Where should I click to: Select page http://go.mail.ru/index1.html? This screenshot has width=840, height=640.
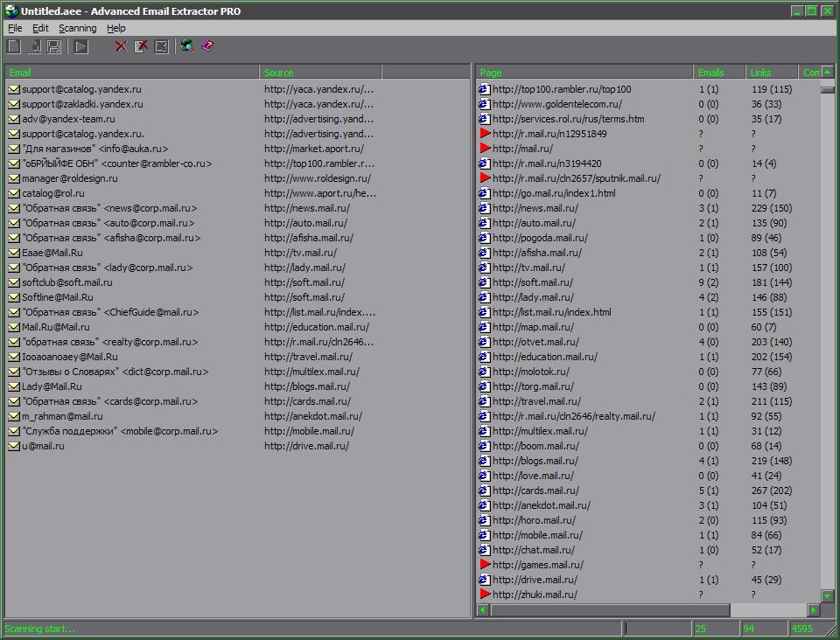click(x=554, y=194)
